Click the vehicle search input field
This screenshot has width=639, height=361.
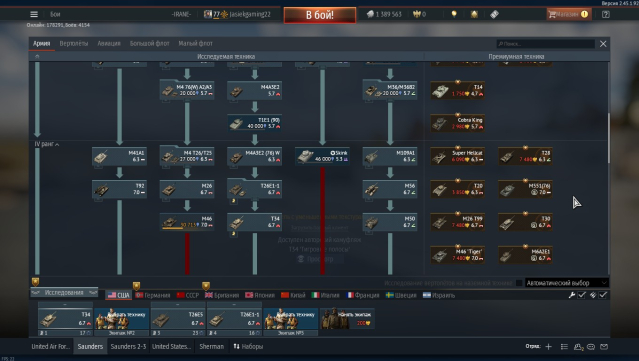pyautogui.click(x=545, y=44)
